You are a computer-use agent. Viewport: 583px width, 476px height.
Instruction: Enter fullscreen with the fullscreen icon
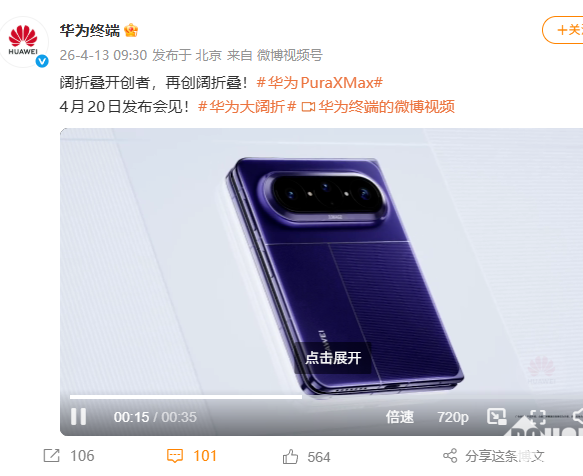tap(538, 417)
